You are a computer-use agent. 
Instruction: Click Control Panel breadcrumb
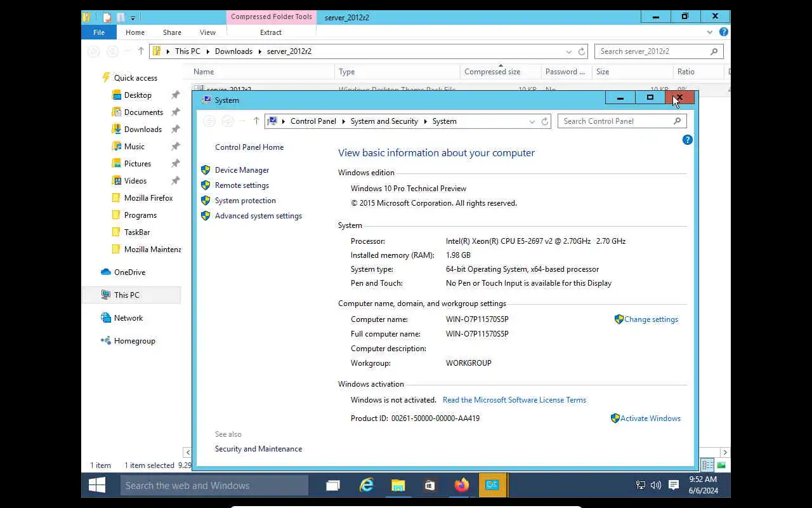click(x=313, y=121)
